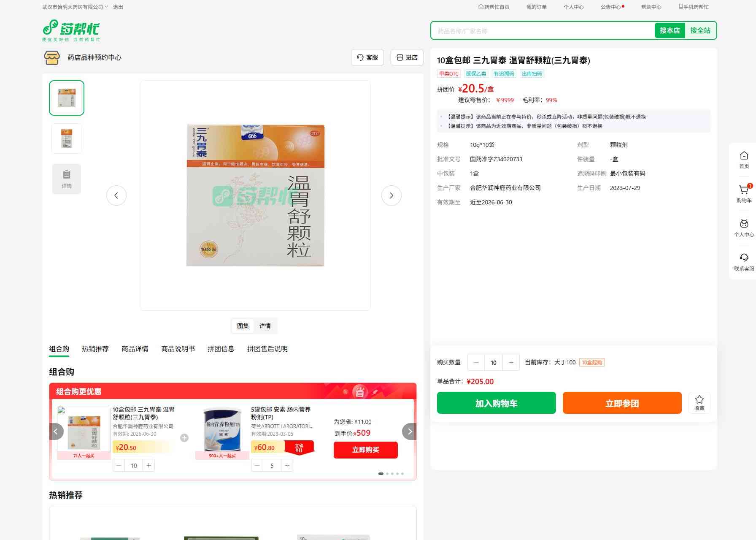The image size is (756, 540).
Task: Advance combo deals carousel with right chevron
Action: tap(409, 431)
